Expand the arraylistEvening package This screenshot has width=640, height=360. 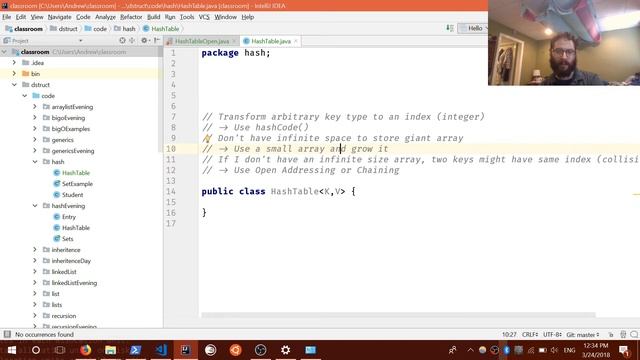pyautogui.click(x=35, y=107)
